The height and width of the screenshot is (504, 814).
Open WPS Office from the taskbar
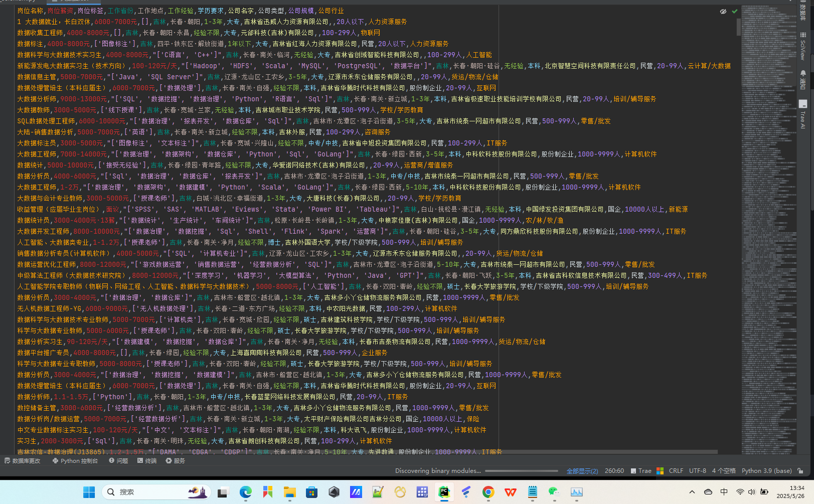(x=511, y=492)
